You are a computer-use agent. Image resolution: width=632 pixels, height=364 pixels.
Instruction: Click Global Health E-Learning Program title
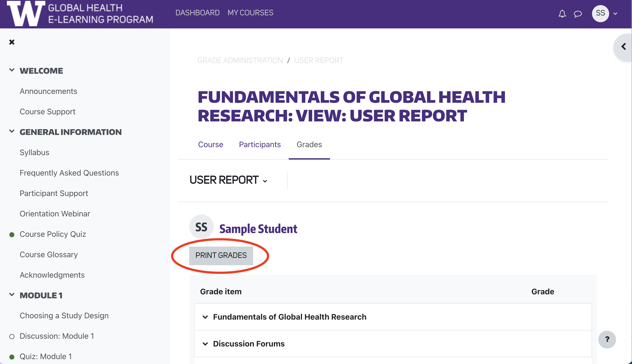[101, 14]
